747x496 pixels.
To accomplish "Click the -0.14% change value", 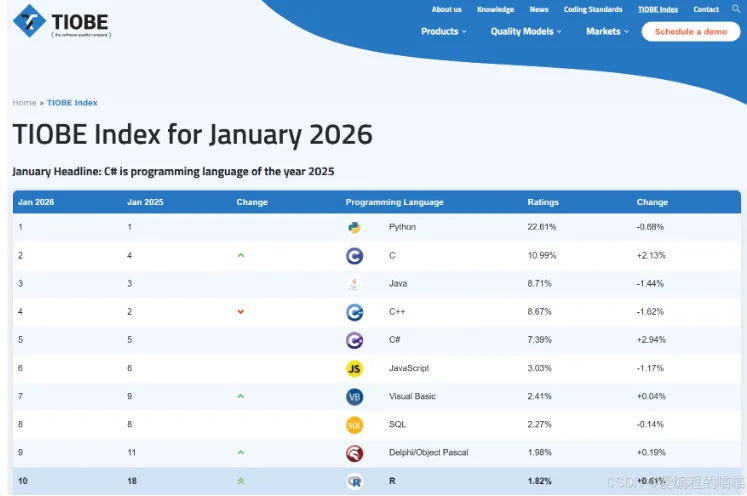I will coord(650,424).
